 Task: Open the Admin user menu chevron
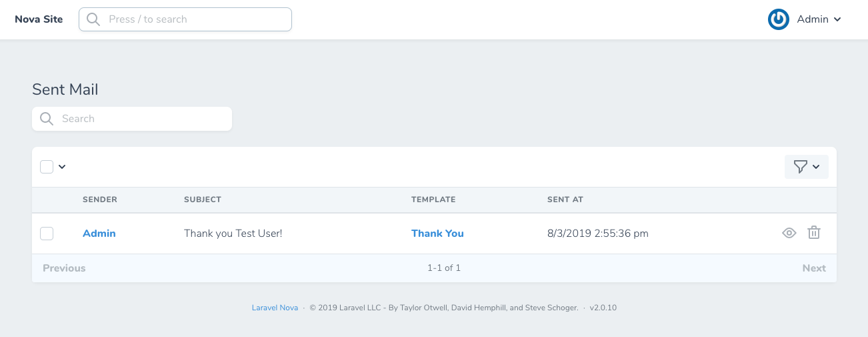pyautogui.click(x=837, y=19)
